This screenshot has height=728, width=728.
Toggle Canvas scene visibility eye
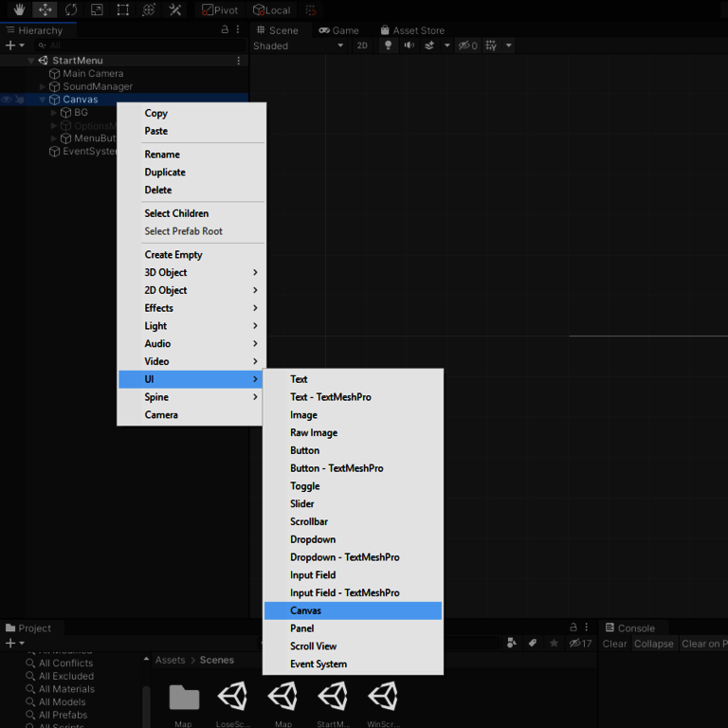coord(7,100)
